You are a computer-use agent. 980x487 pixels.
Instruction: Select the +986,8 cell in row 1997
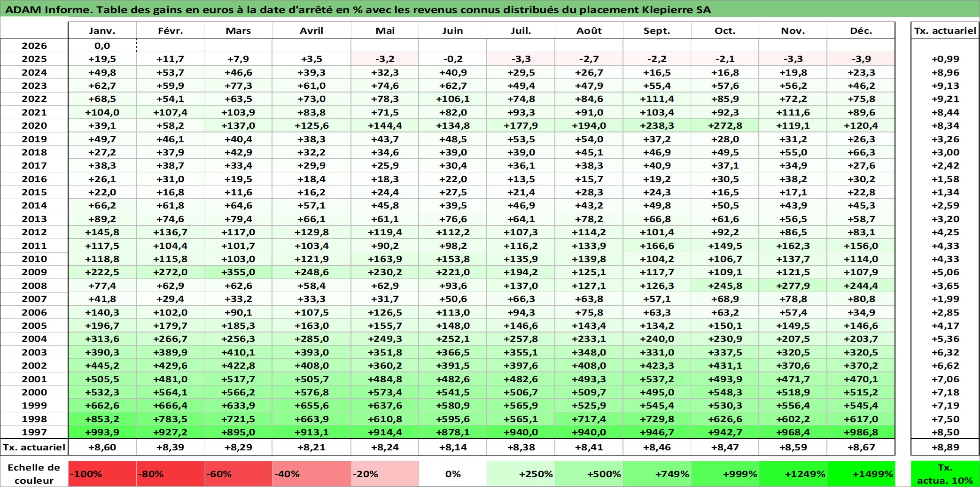[x=861, y=432]
